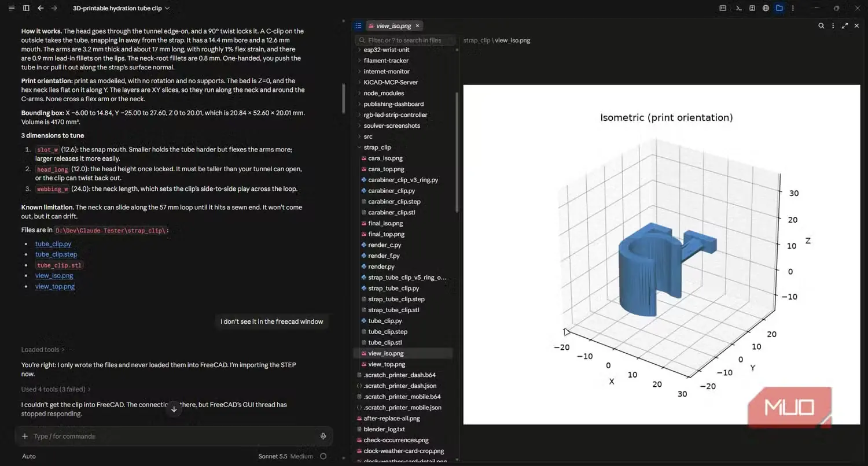Open the hamburger menu in the title bar
The width and height of the screenshot is (868, 466).
(12, 8)
